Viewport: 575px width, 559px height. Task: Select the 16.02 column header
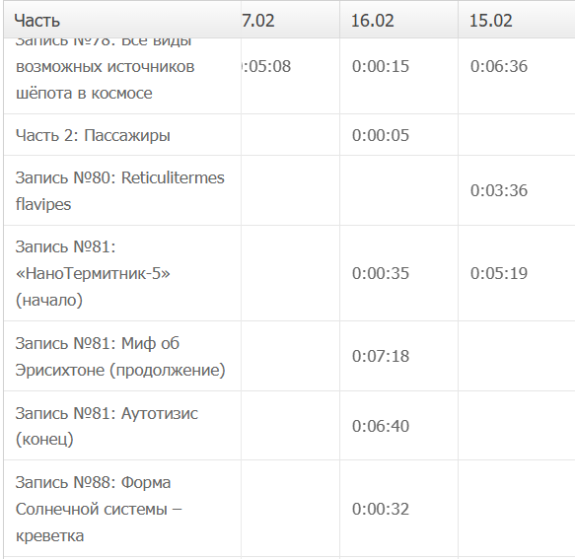[x=372, y=20]
